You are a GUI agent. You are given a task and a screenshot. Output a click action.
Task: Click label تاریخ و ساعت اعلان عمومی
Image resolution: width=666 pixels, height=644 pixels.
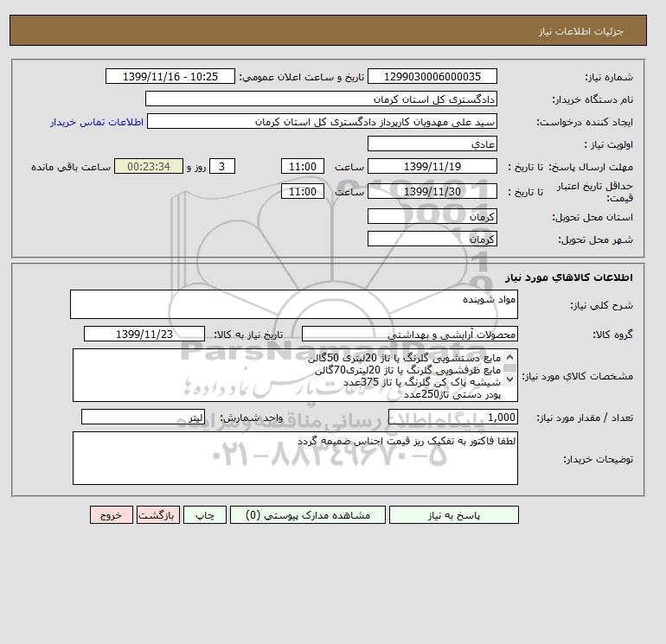(302, 77)
